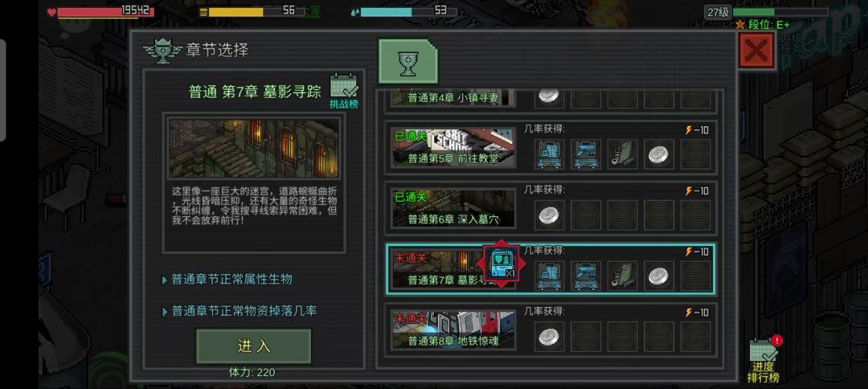Click the armor reward icon in Chapter 5
This screenshot has width=868, height=389.
[x=549, y=154]
